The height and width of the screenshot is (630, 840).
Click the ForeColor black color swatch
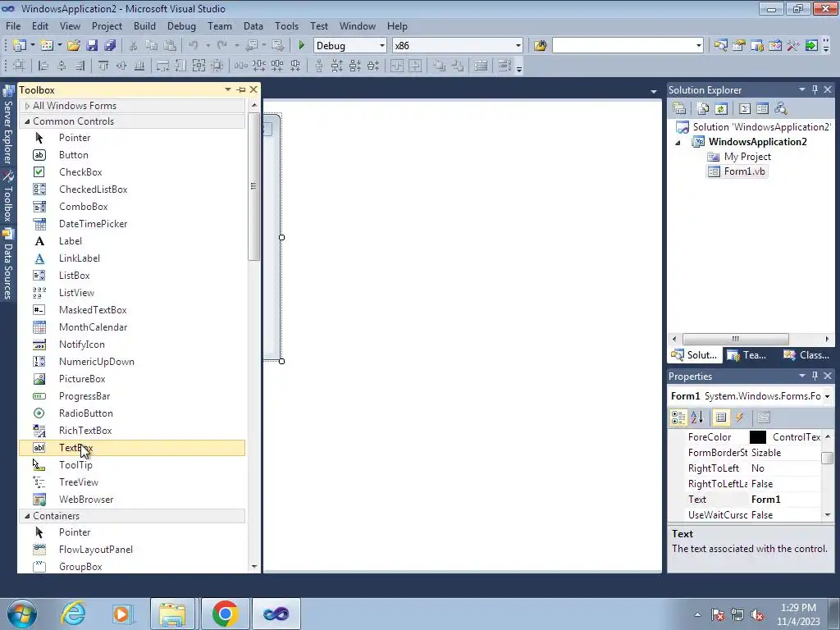tap(757, 437)
